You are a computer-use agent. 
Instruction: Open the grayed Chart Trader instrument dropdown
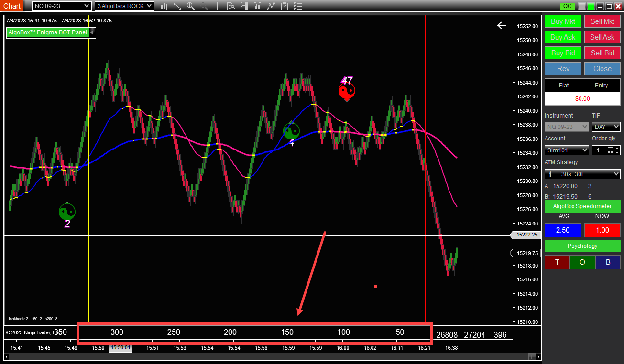click(567, 127)
